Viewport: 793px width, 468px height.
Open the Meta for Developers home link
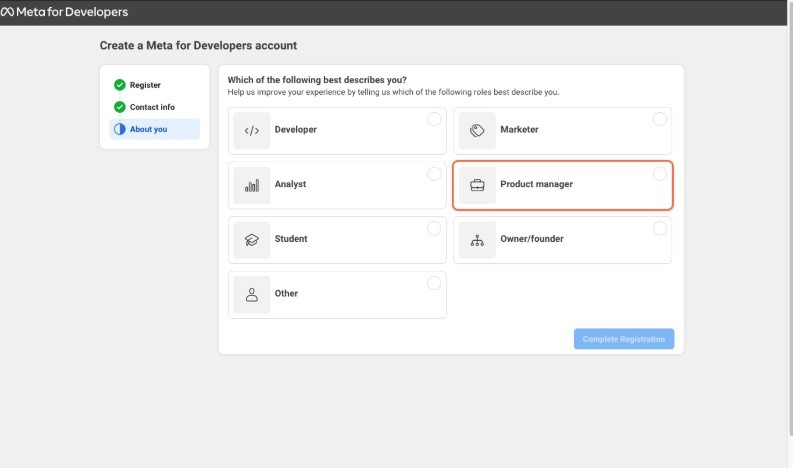coord(64,12)
